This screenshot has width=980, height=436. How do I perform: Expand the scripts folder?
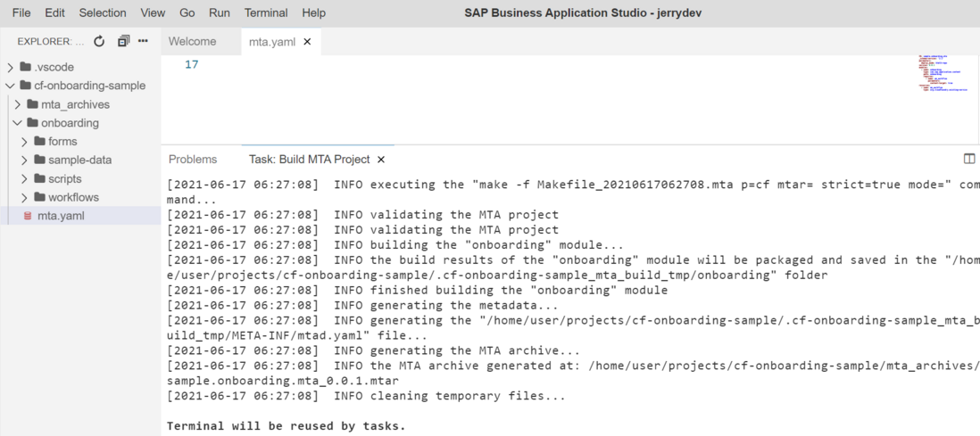(x=25, y=178)
